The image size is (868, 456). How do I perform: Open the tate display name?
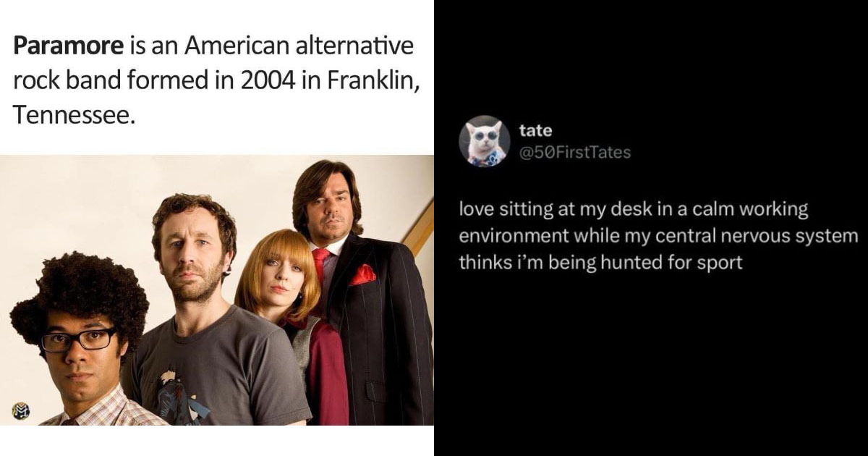[536, 131]
